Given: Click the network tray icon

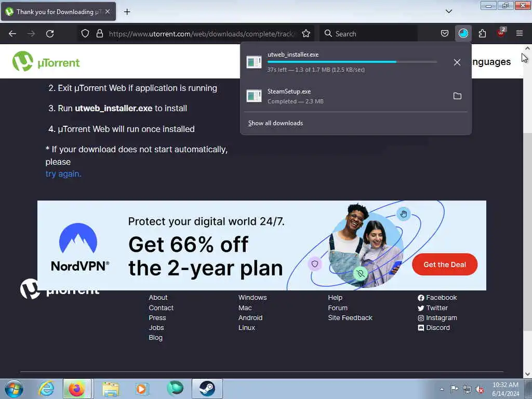Looking at the screenshot, I should tap(467, 390).
